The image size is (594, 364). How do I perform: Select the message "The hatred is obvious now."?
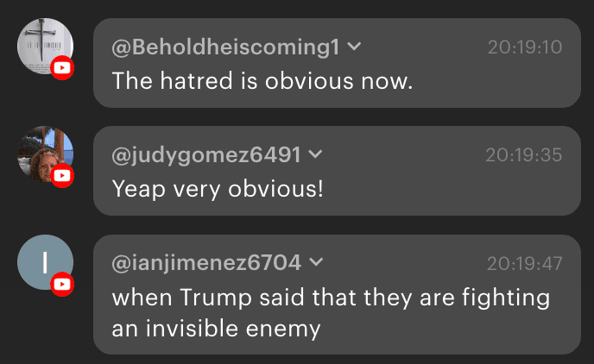click(263, 80)
